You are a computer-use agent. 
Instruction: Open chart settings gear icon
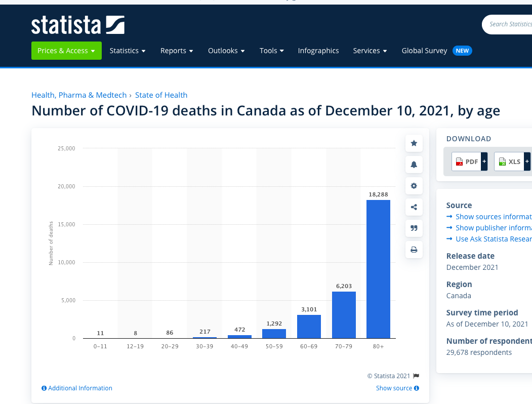point(414,186)
